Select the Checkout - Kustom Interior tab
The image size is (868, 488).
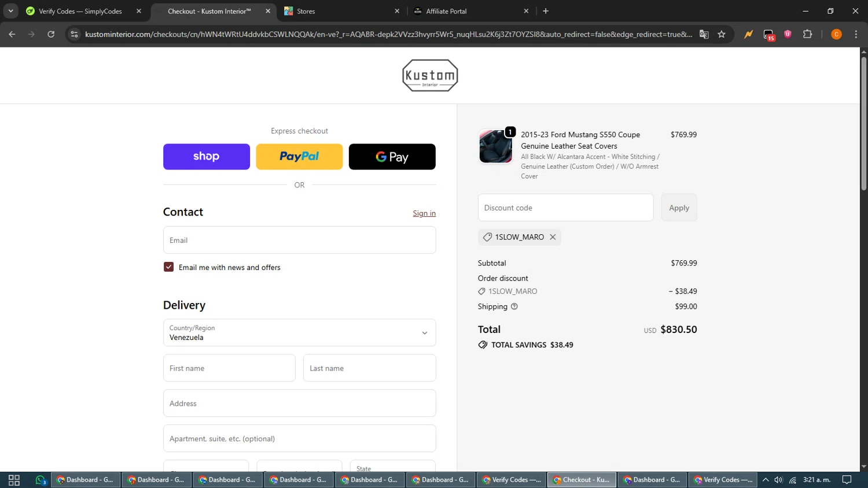[212, 11]
